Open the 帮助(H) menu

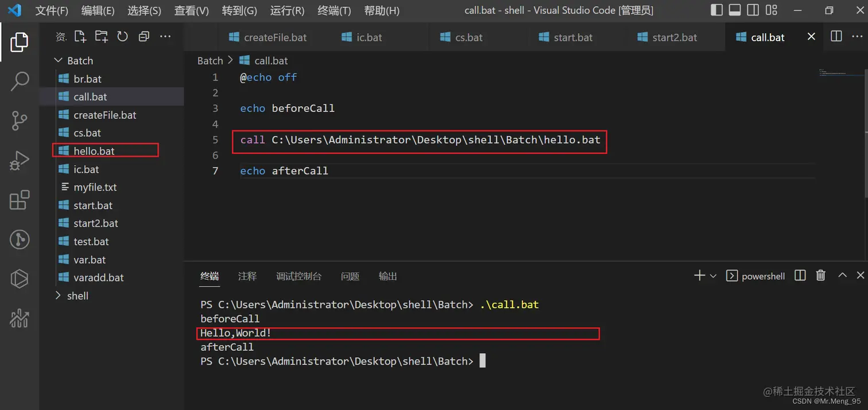point(382,11)
